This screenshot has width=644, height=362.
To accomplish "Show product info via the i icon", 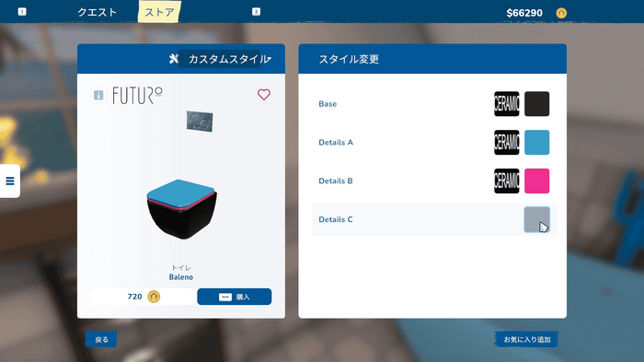I will coord(98,96).
